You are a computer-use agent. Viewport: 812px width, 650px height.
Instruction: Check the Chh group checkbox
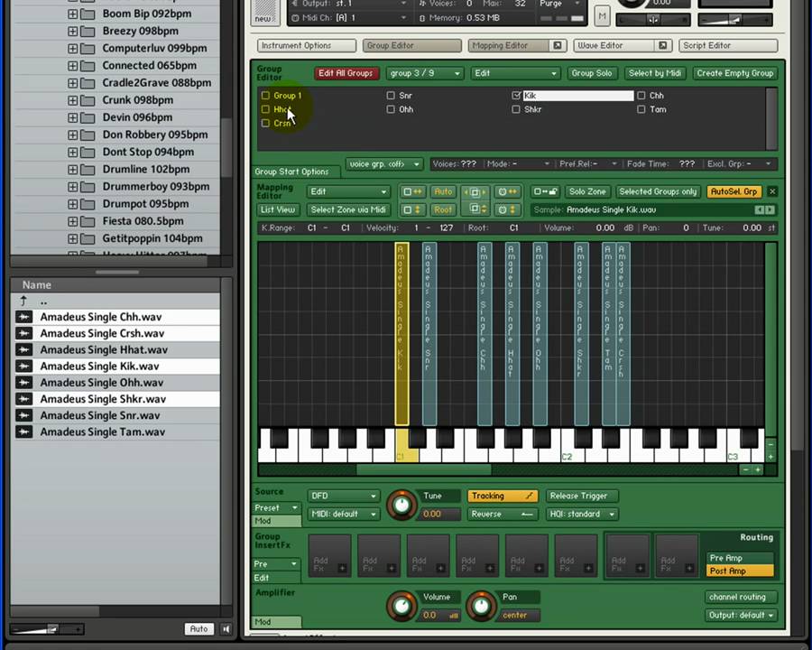[641, 96]
